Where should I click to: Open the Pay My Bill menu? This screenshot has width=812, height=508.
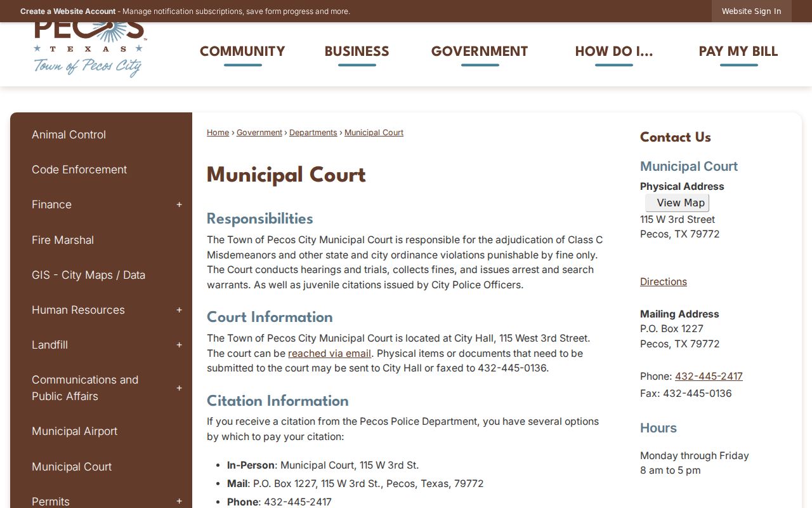738,51
